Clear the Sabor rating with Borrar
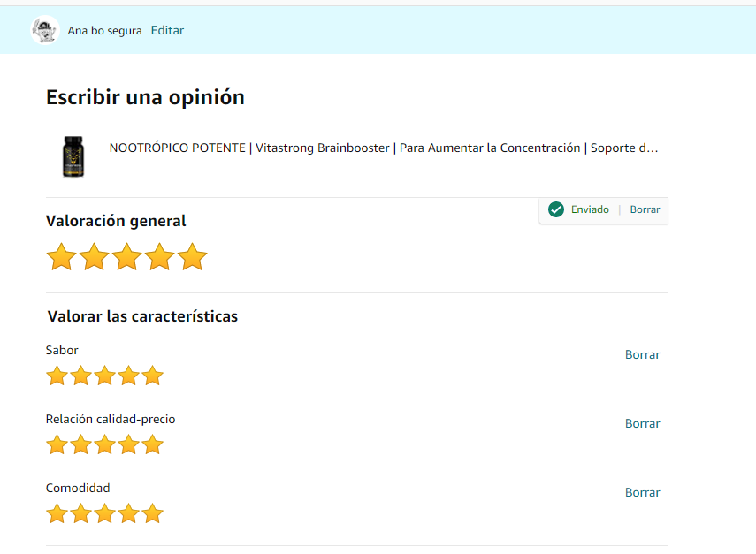The image size is (756, 554). point(642,354)
